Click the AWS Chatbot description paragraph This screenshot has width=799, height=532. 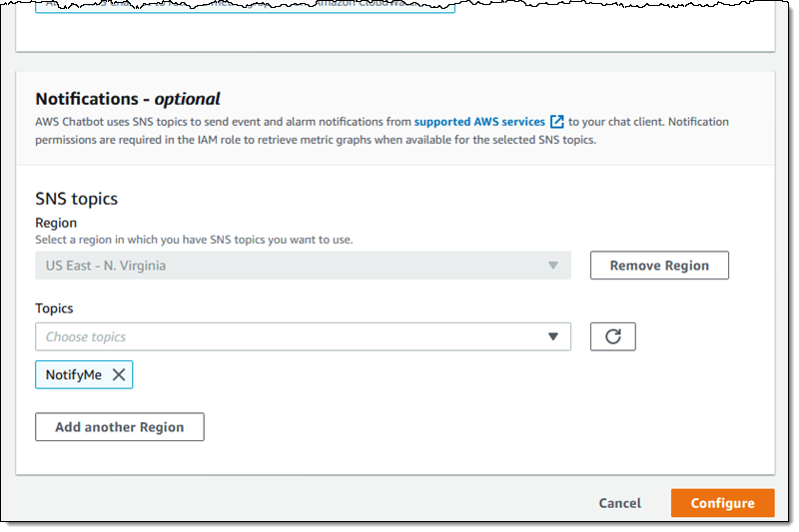click(380, 131)
